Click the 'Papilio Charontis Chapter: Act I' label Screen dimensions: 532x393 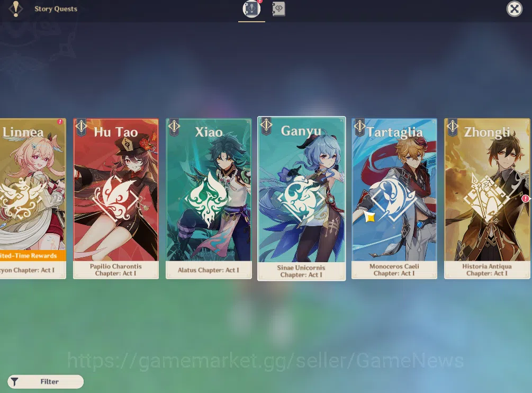(x=116, y=270)
